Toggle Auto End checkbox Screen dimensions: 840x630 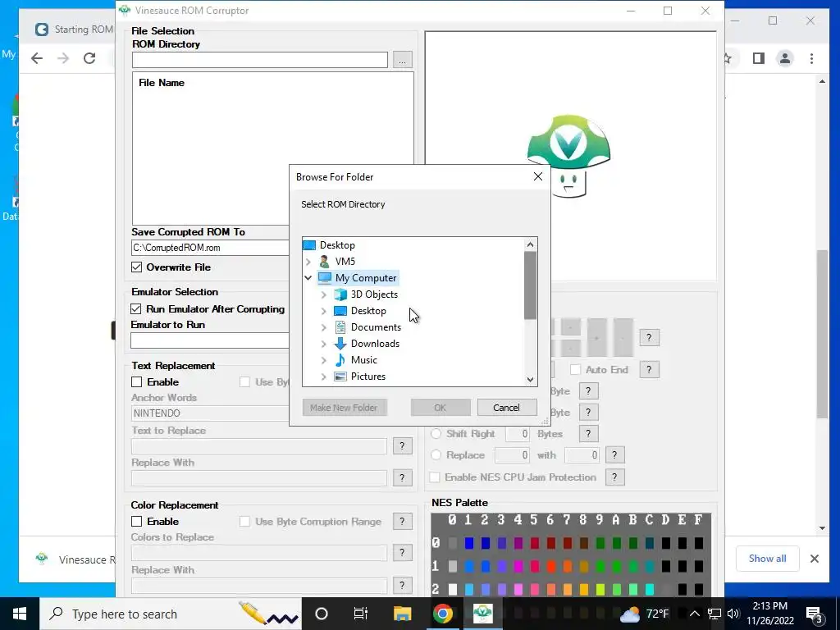click(575, 370)
